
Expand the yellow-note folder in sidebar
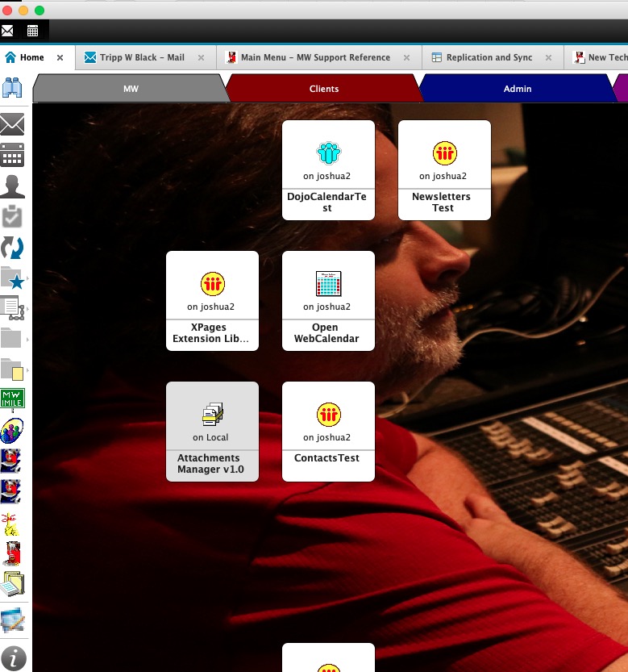13,369
